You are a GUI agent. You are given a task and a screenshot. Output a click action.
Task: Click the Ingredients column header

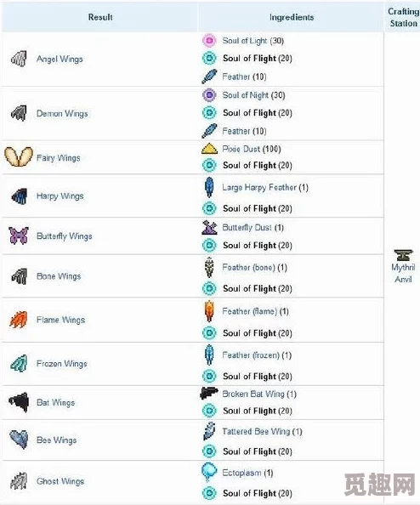pos(292,17)
